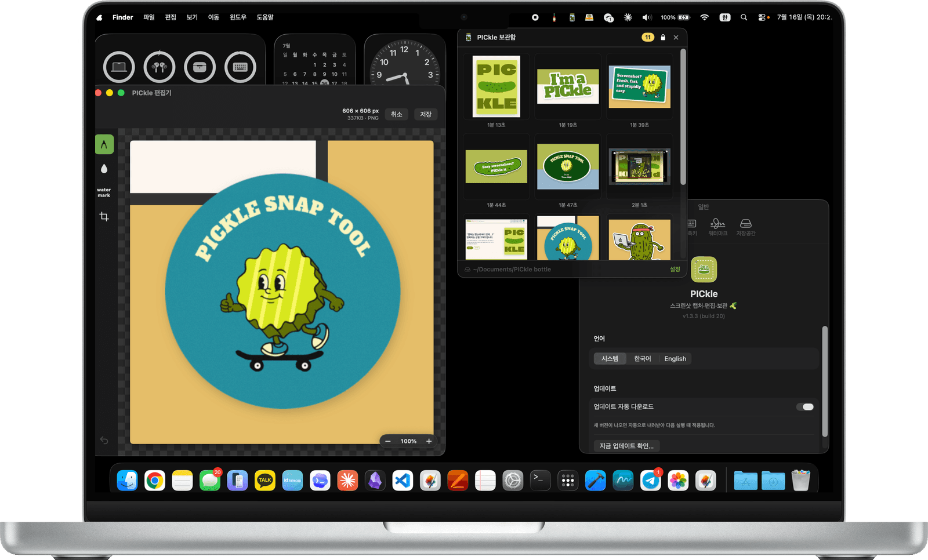Click the PICkle app icon in settings

pyautogui.click(x=704, y=269)
